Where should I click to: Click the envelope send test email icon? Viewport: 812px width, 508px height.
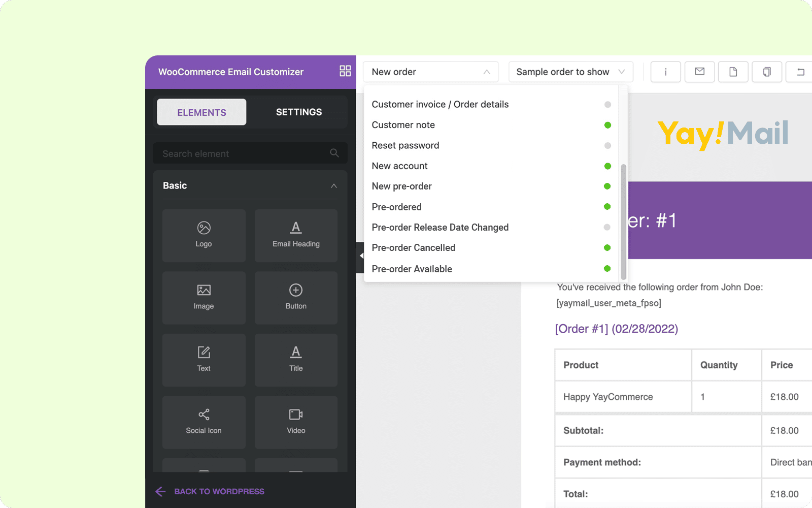point(699,72)
